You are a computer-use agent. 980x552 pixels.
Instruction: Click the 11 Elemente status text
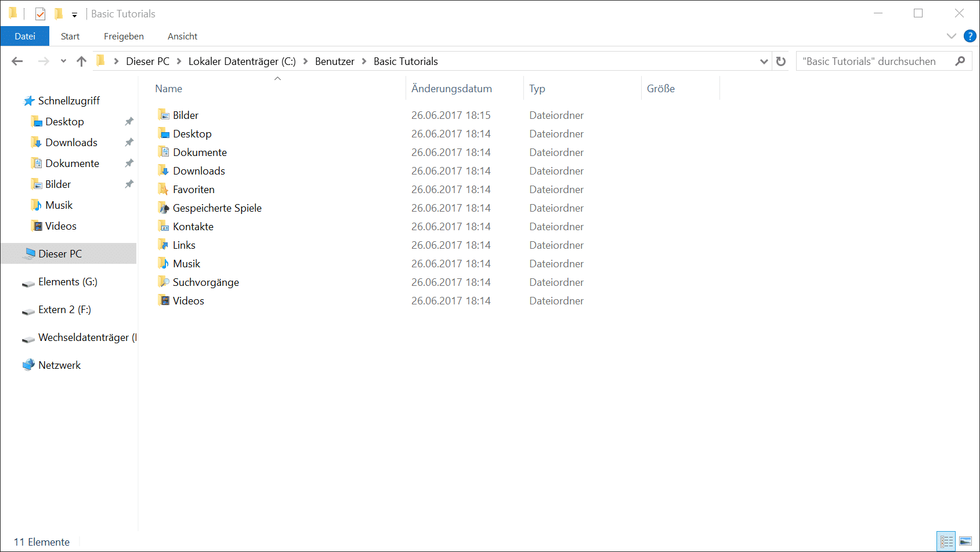click(x=42, y=542)
